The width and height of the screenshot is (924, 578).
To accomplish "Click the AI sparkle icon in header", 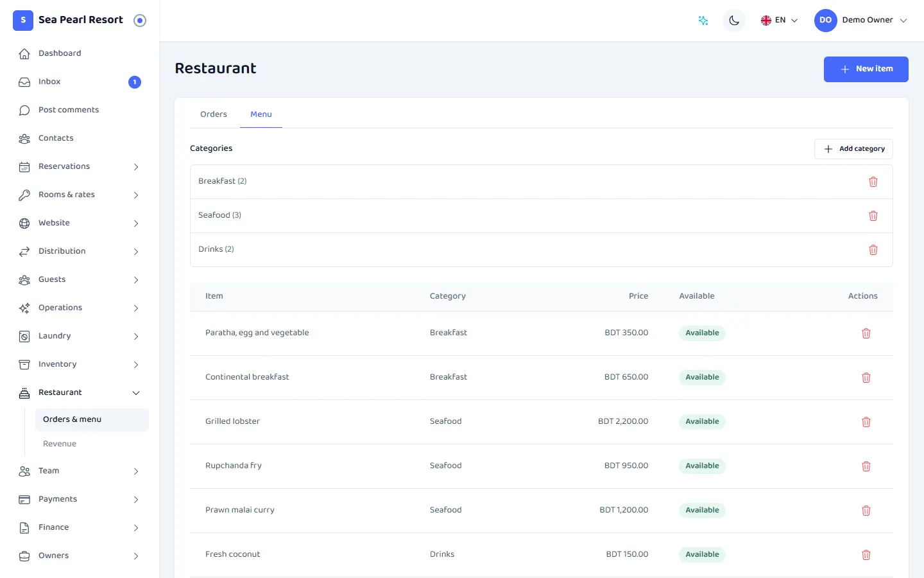I will 703,21.
